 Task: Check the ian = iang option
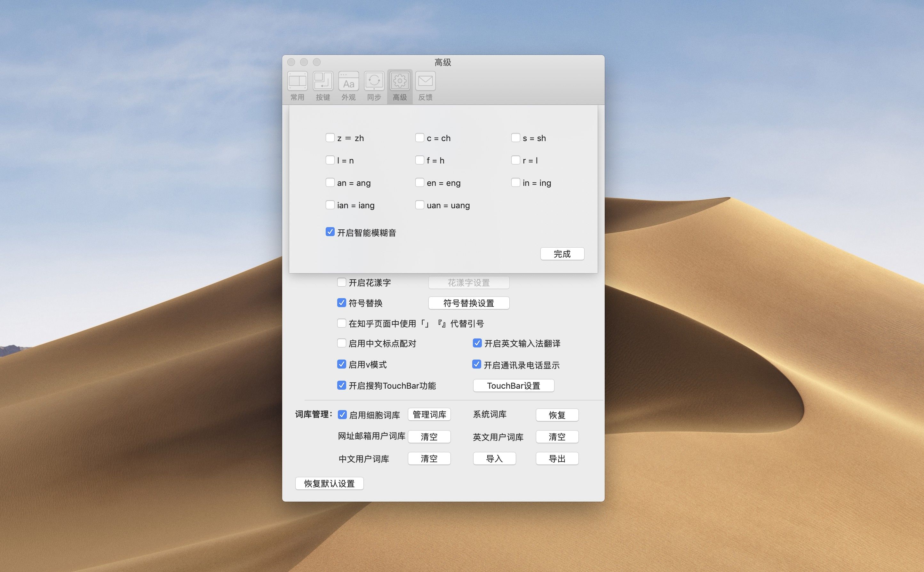pos(330,205)
